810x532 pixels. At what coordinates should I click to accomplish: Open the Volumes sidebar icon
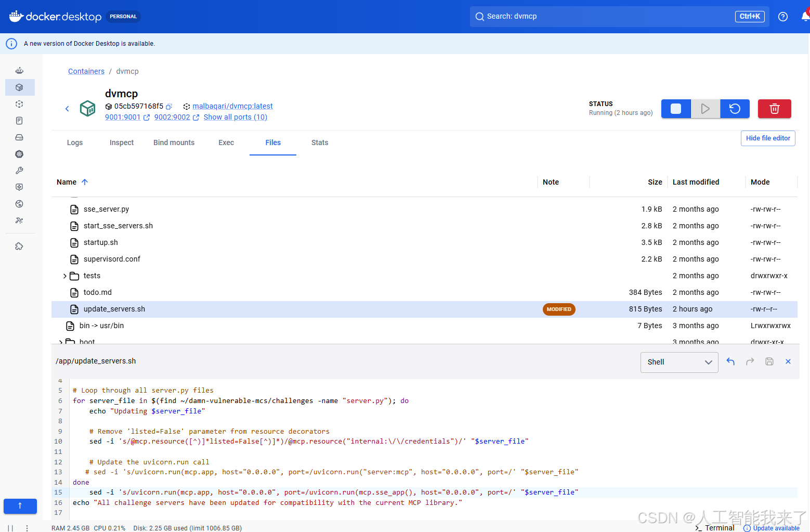(19, 137)
